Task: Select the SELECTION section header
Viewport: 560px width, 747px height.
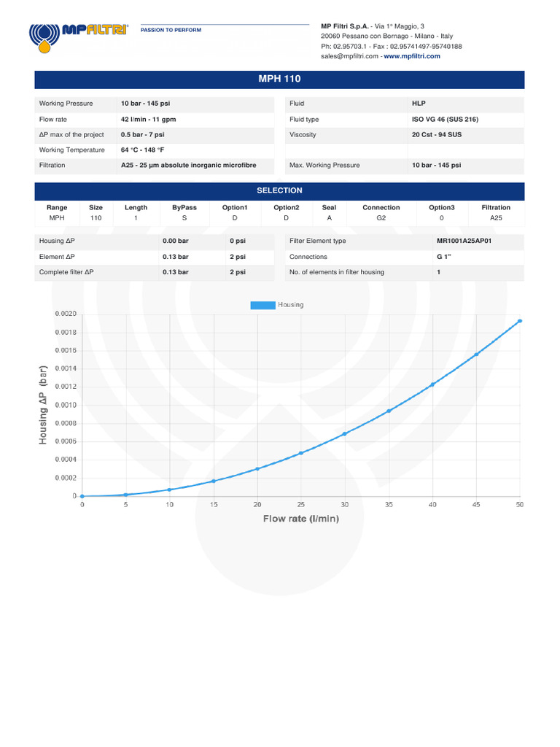Action: [x=279, y=190]
